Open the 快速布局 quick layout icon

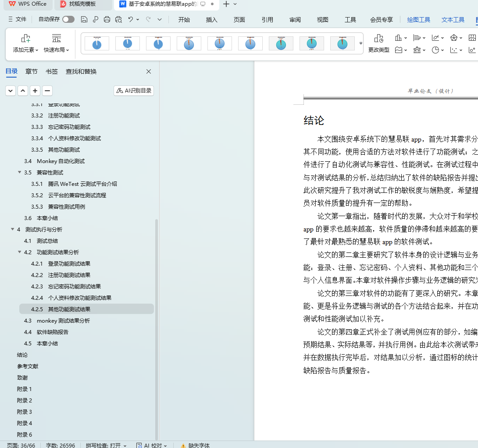coord(56,39)
